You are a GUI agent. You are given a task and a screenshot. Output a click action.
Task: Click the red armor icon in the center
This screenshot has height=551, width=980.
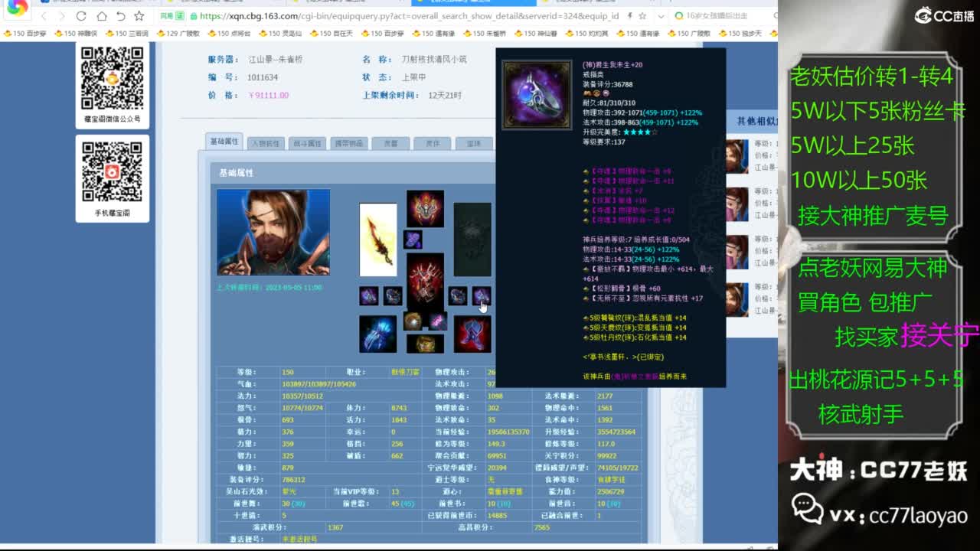click(425, 282)
